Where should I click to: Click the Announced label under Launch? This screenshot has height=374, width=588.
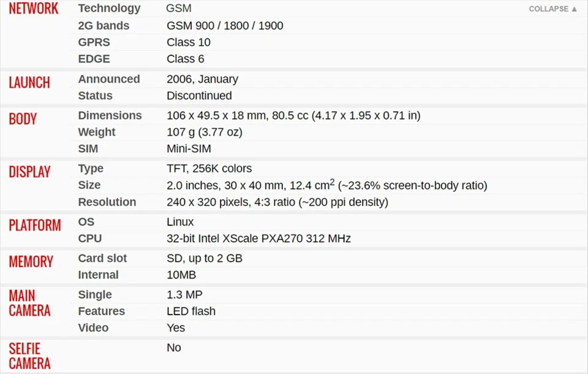108,79
